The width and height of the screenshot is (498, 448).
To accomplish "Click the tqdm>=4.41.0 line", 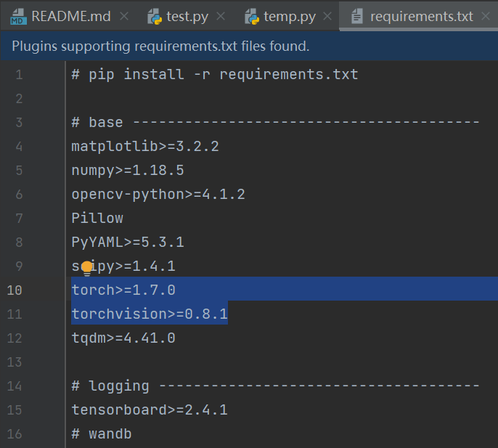I will pyautogui.click(x=123, y=338).
